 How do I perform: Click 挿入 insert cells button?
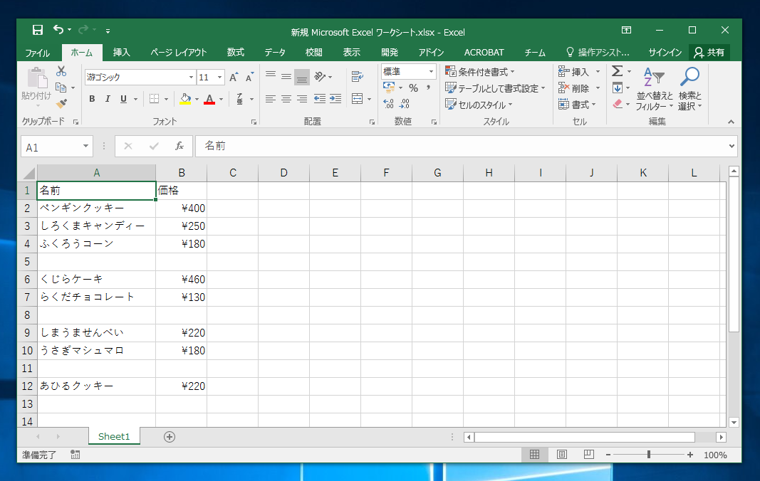[573, 72]
